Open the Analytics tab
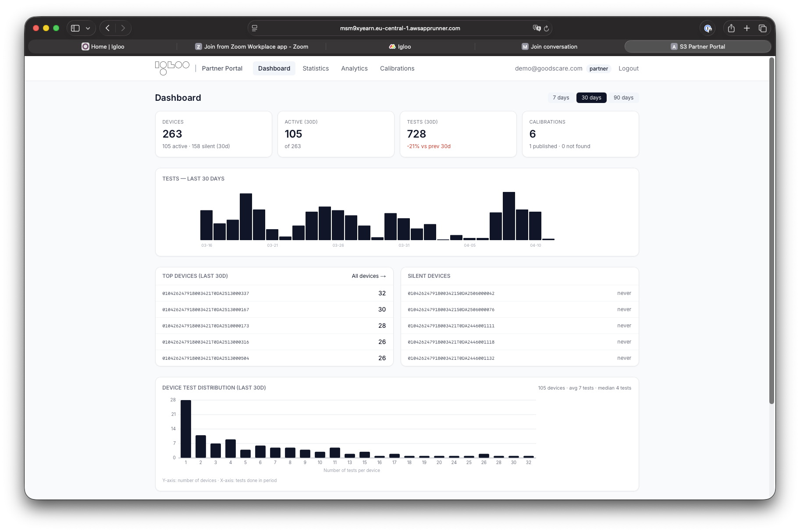The height and width of the screenshot is (532, 800). [x=354, y=68]
